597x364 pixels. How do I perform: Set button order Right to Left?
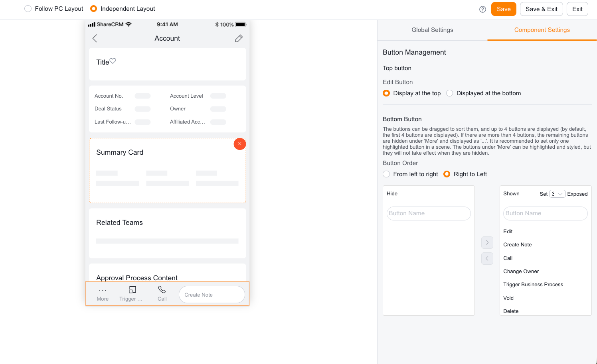[465, 174]
